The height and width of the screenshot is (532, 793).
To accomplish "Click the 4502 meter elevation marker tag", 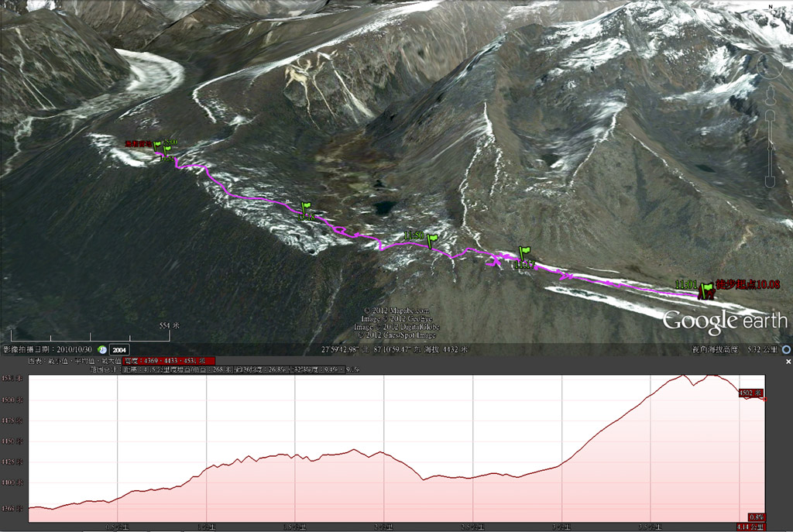I will tap(750, 393).
